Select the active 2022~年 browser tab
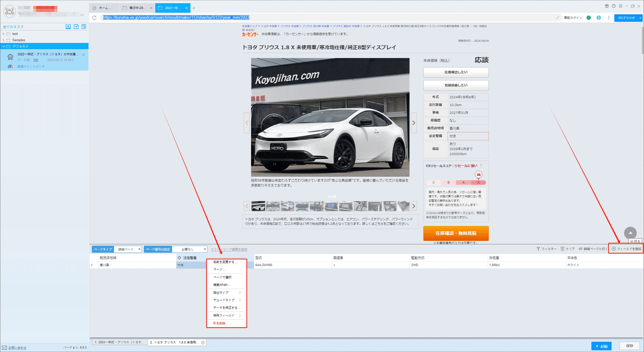This screenshot has height=352, width=644. pos(172,8)
